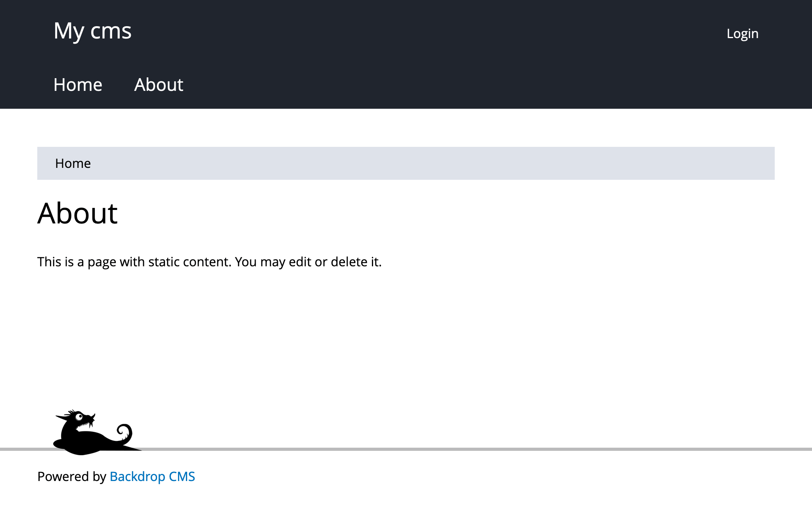Click the Powered by footer text
The image size is (812, 508).
tap(71, 476)
